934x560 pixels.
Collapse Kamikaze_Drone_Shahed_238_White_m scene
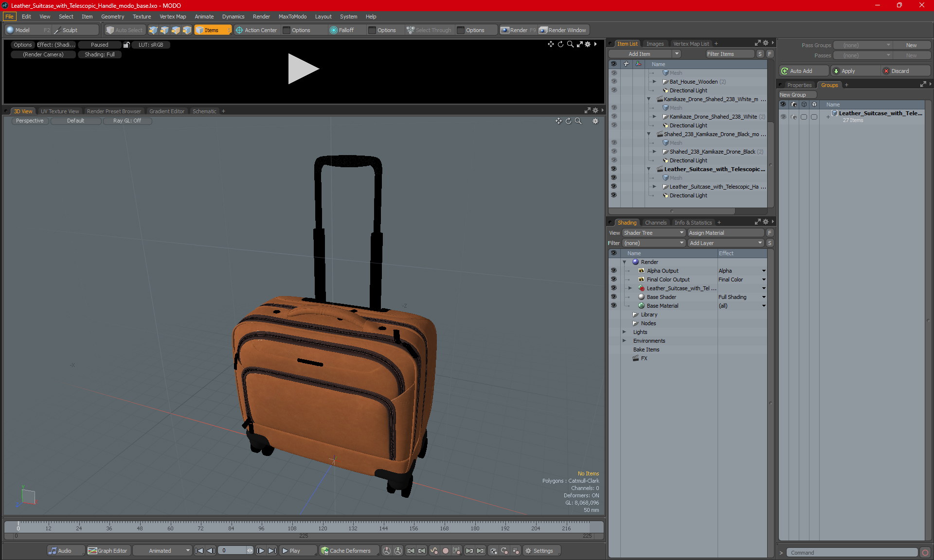click(648, 99)
